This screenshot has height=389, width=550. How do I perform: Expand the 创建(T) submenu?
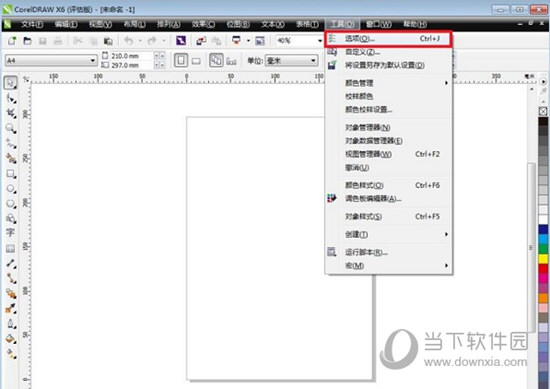tap(389, 234)
